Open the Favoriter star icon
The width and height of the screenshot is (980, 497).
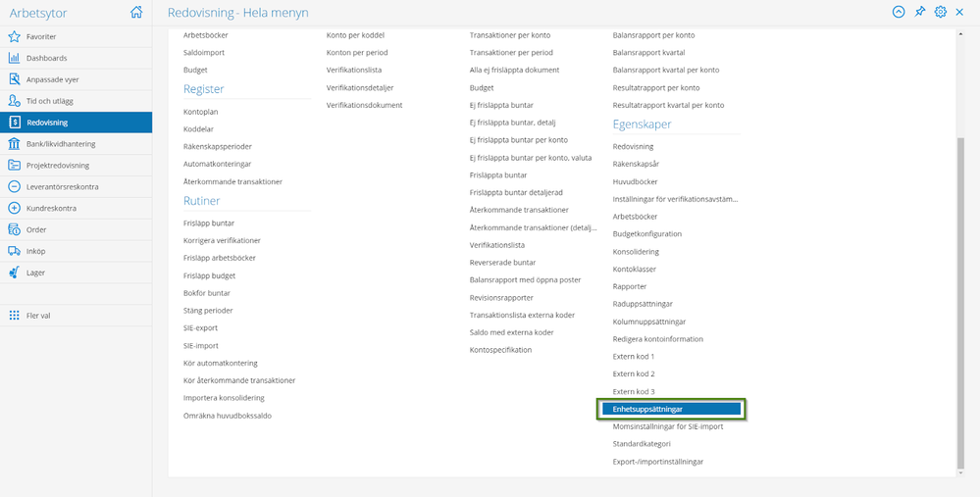coord(15,37)
